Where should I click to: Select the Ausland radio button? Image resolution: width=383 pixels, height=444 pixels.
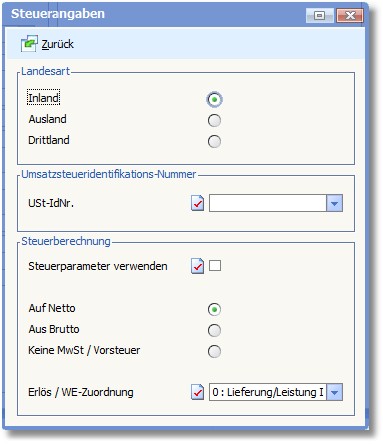coord(214,121)
